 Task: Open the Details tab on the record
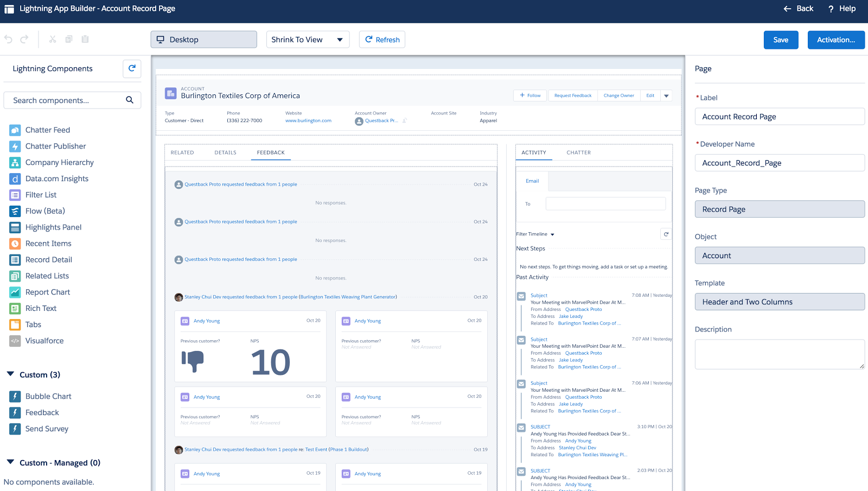225,152
